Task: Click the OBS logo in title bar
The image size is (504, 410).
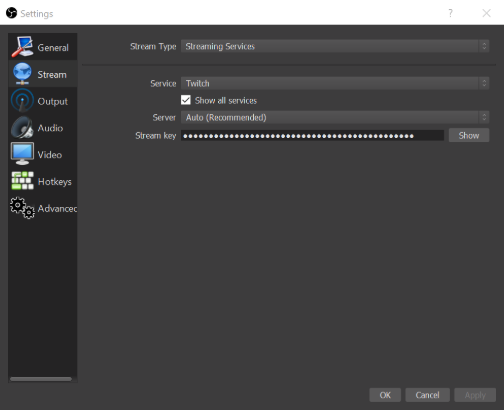Action: click(x=11, y=13)
